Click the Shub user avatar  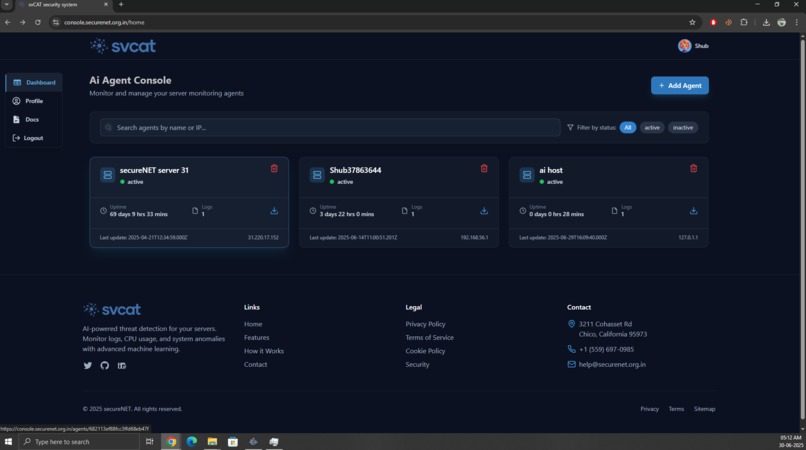(684, 46)
